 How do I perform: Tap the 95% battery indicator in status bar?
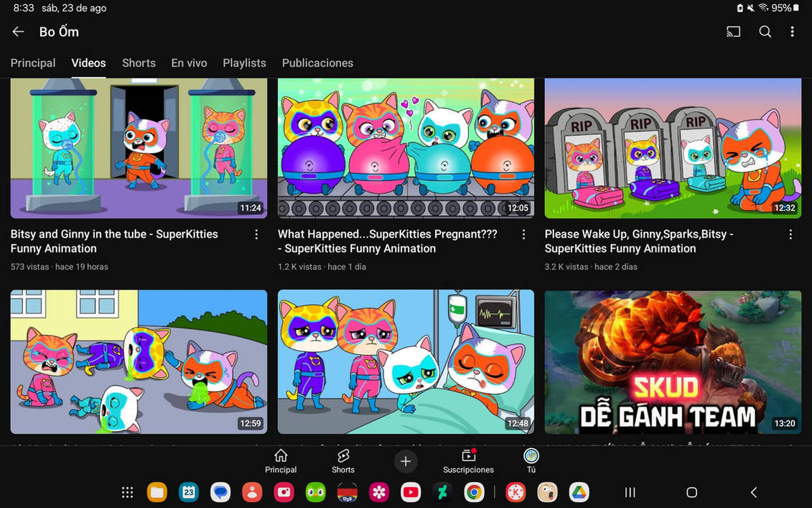click(x=785, y=8)
